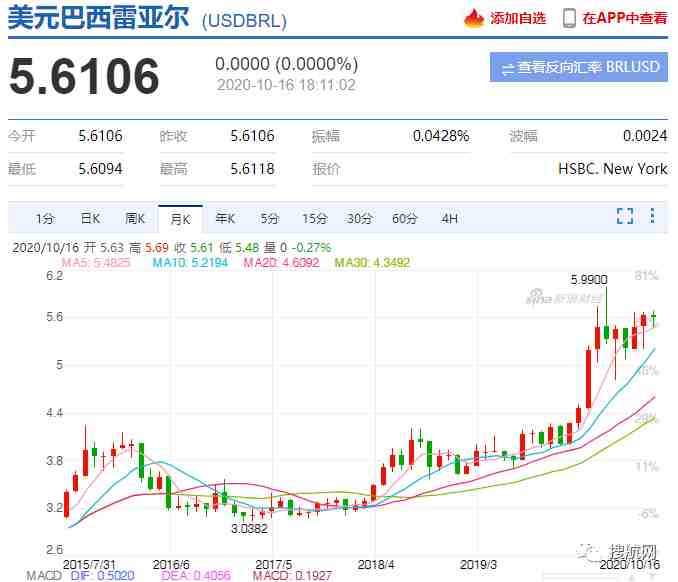
Task: Click the MA10: 5.2194 legend
Action: [x=190, y=262]
